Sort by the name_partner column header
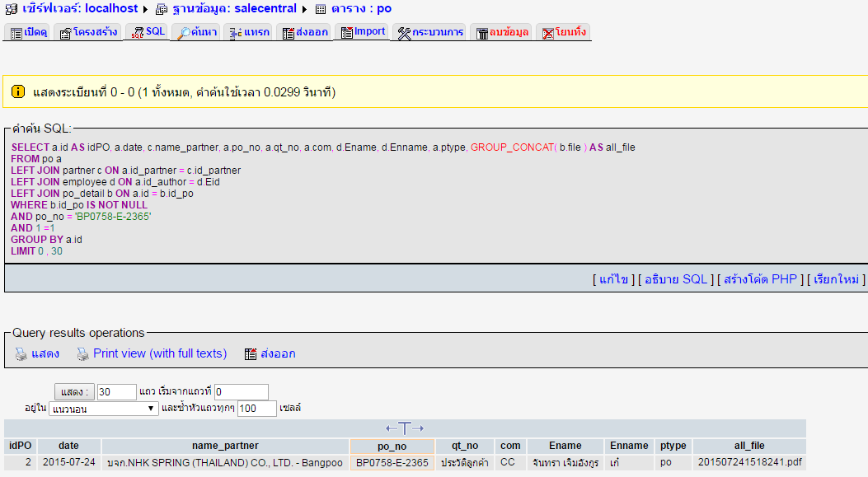This screenshot has height=477, width=868. tap(225, 446)
